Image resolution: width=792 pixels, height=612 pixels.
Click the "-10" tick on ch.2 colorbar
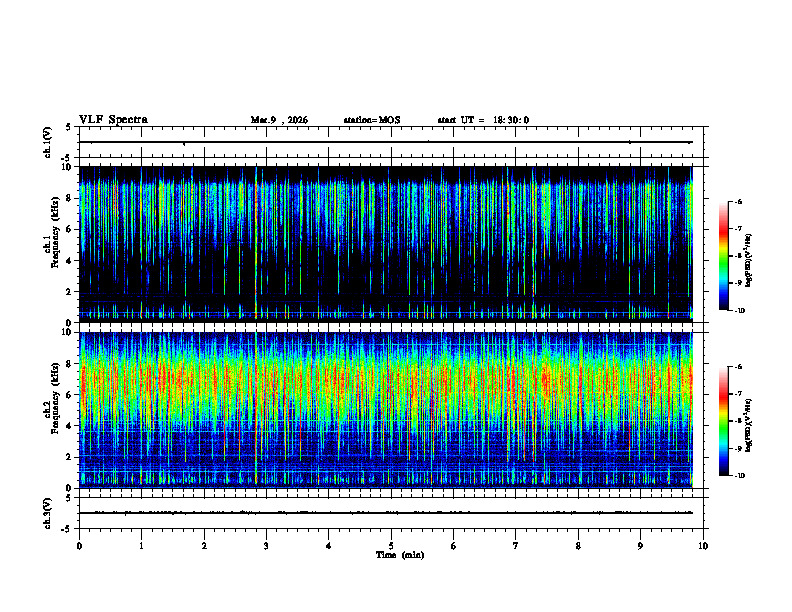click(740, 476)
